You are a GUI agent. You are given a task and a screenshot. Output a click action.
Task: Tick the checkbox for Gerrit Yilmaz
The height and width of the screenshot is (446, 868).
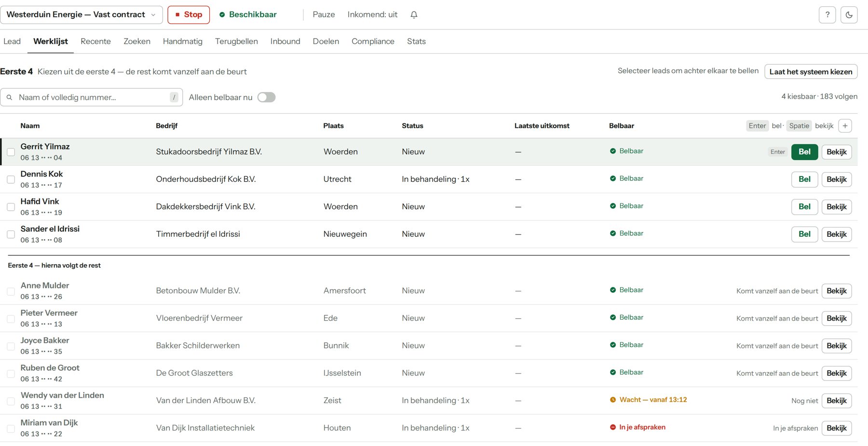click(11, 152)
